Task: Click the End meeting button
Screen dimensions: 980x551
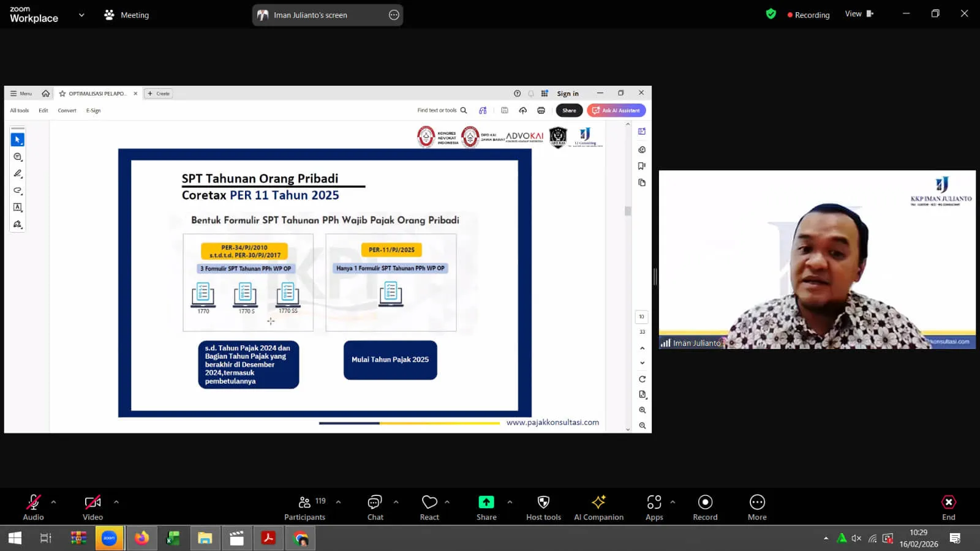Action: coord(948,508)
